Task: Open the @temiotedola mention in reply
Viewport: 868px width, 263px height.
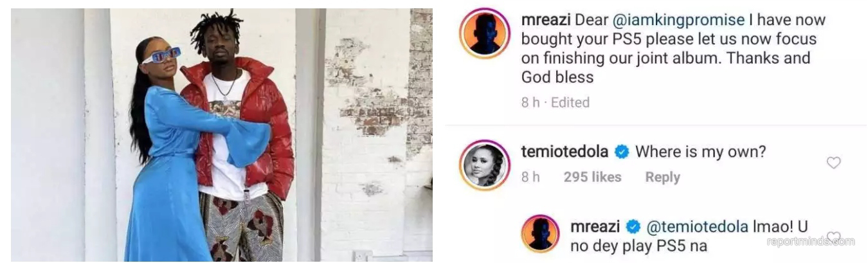Action: pyautogui.click(x=696, y=226)
